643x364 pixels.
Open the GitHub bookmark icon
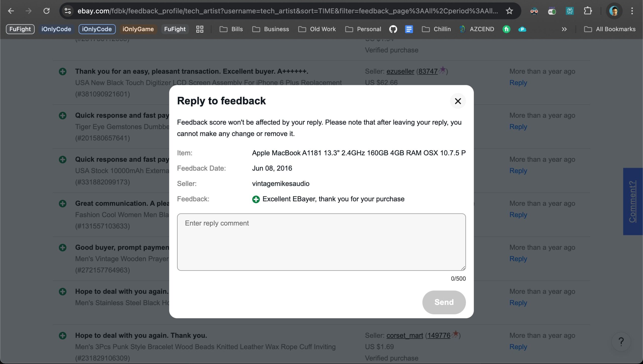tap(393, 29)
